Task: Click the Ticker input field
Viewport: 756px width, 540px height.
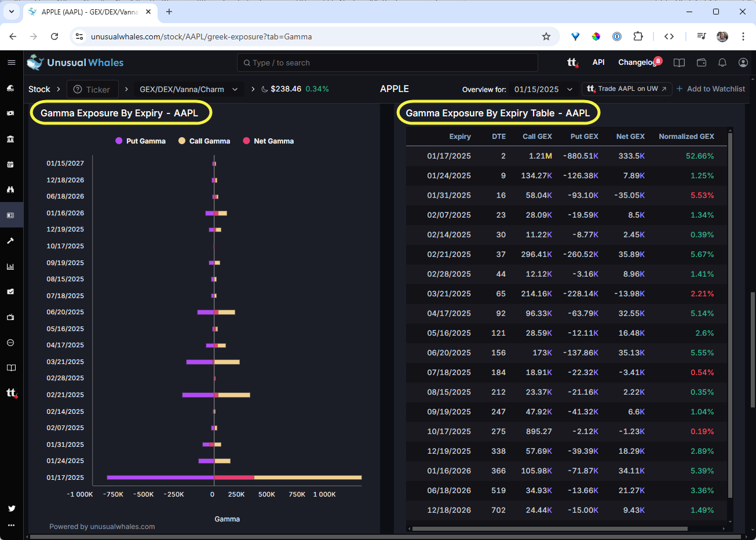Action: click(x=93, y=89)
